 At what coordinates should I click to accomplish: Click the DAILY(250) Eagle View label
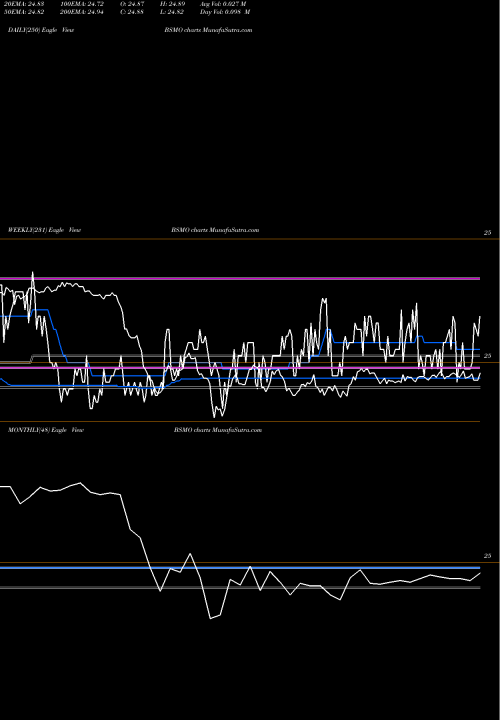41,30
